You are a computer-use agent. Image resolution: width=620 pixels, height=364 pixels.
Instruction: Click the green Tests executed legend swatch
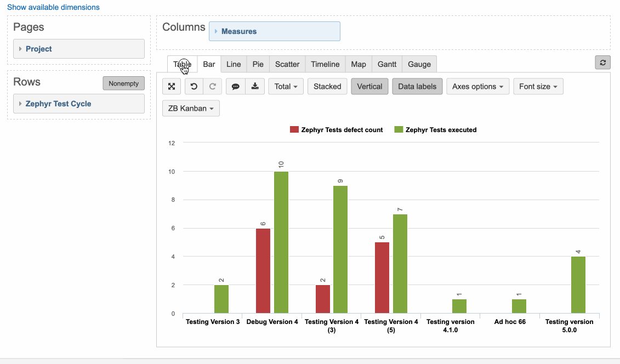(399, 129)
